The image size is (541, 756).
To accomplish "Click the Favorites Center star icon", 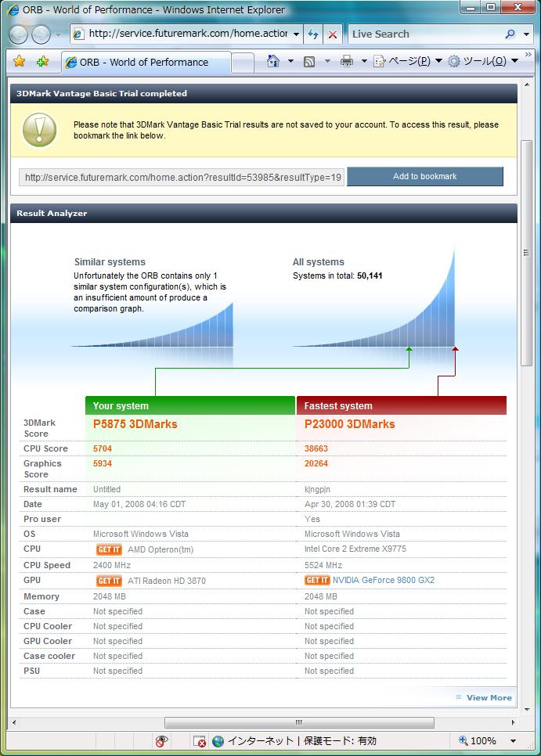I will 20,61.
